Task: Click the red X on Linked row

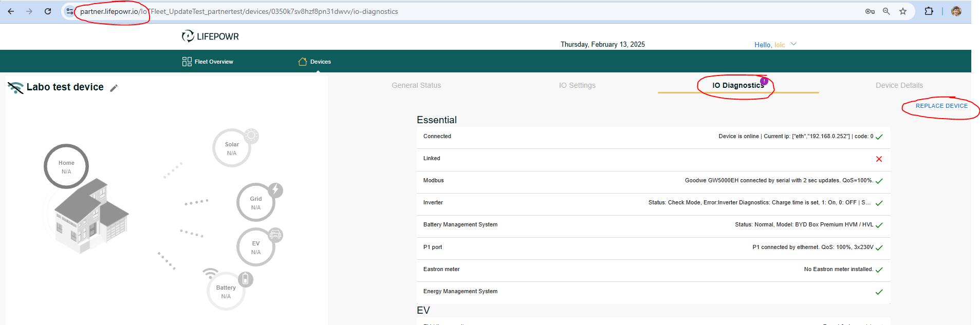Action: click(x=879, y=159)
